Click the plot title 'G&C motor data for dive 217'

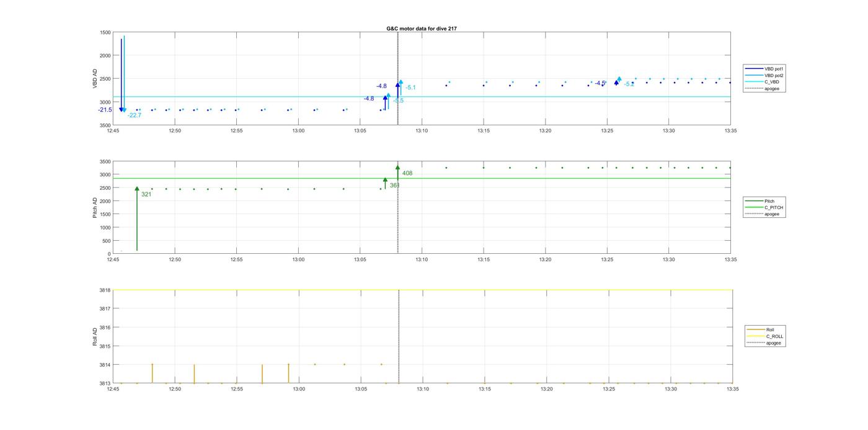point(422,29)
